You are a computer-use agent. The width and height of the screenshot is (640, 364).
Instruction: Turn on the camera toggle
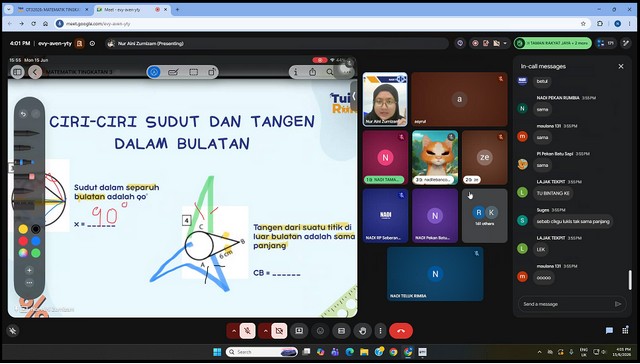pos(279,331)
